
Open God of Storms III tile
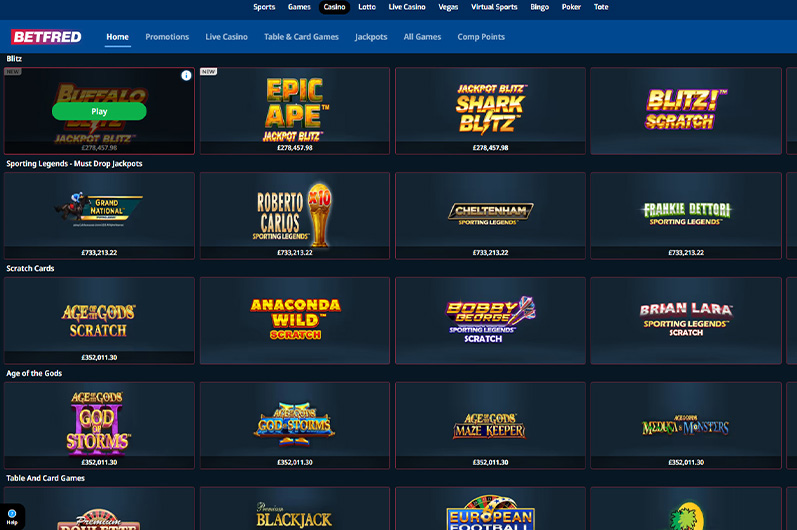point(99,425)
